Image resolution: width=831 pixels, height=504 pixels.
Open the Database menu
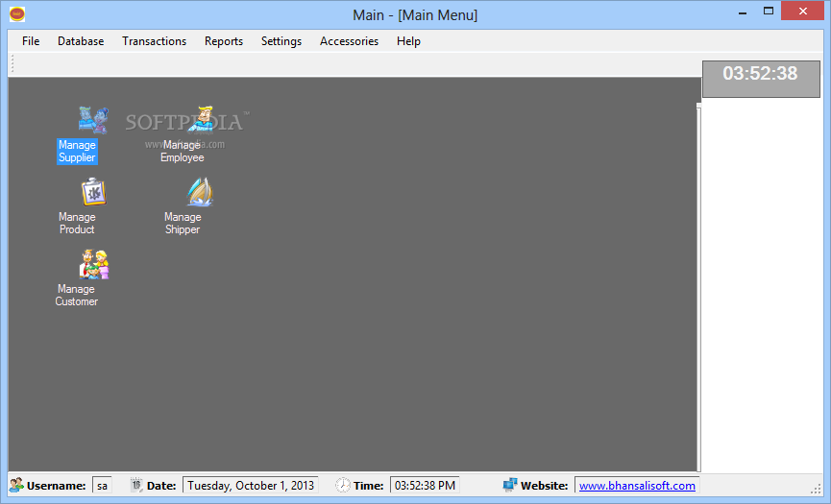coord(81,41)
